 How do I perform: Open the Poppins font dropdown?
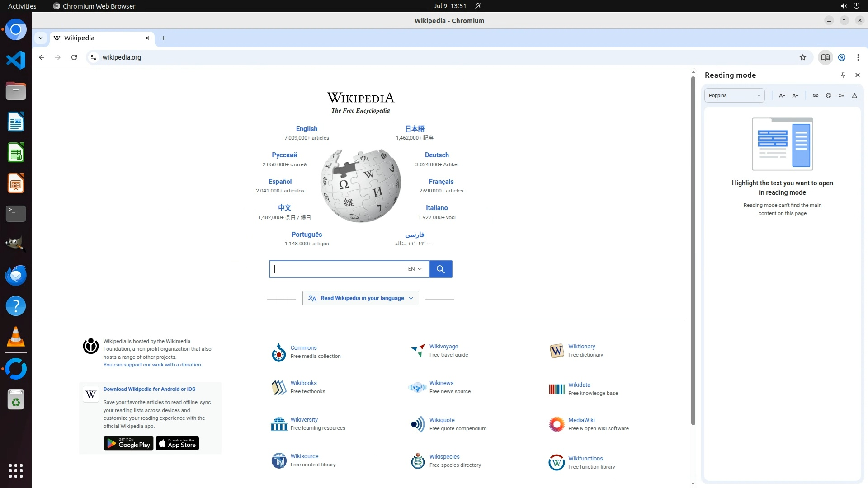coord(734,95)
